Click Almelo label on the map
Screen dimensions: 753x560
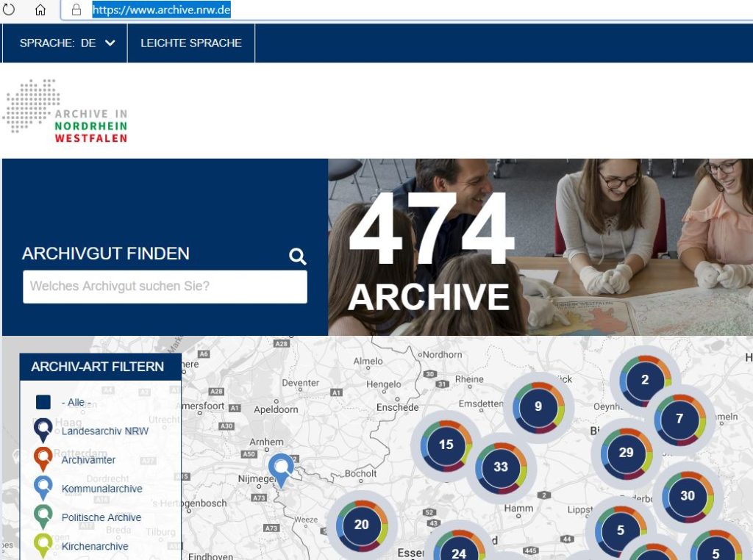point(368,362)
